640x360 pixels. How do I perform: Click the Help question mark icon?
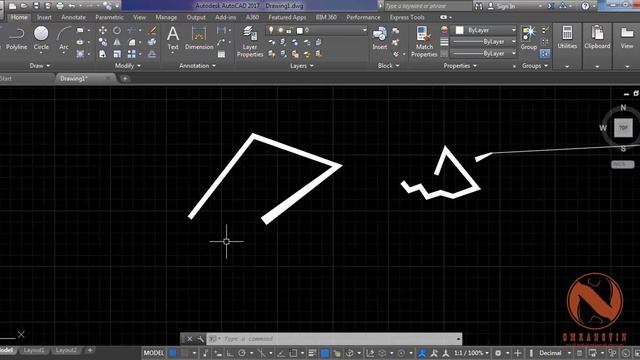[585, 6]
